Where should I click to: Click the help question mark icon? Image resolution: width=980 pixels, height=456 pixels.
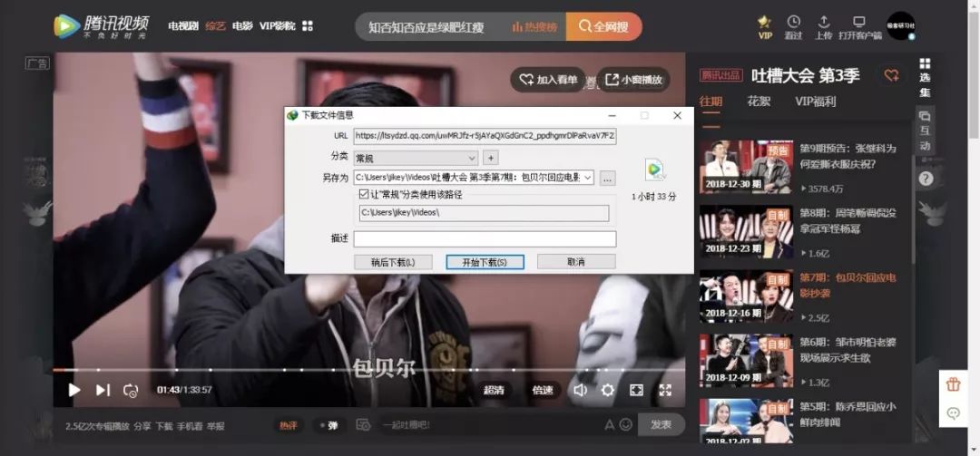(926, 179)
